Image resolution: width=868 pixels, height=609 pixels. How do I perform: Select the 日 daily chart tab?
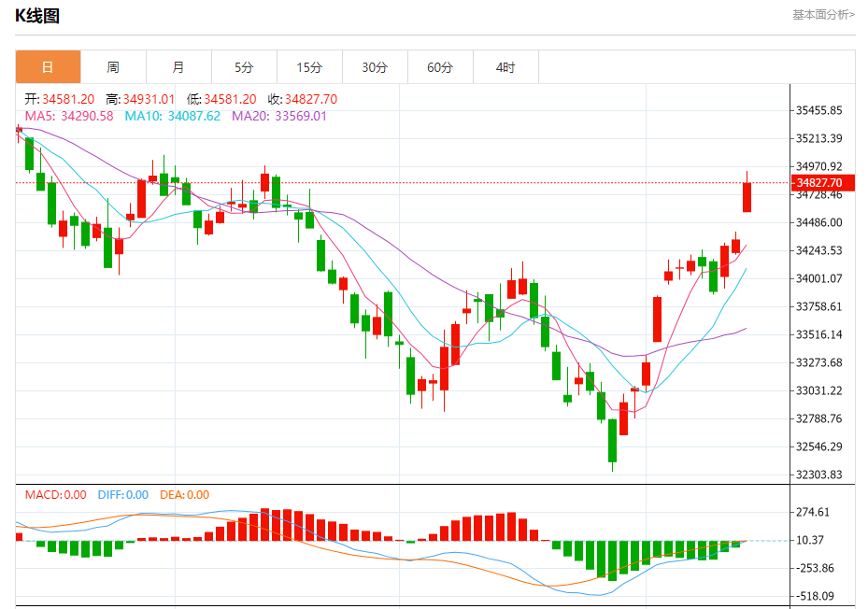[x=49, y=67]
